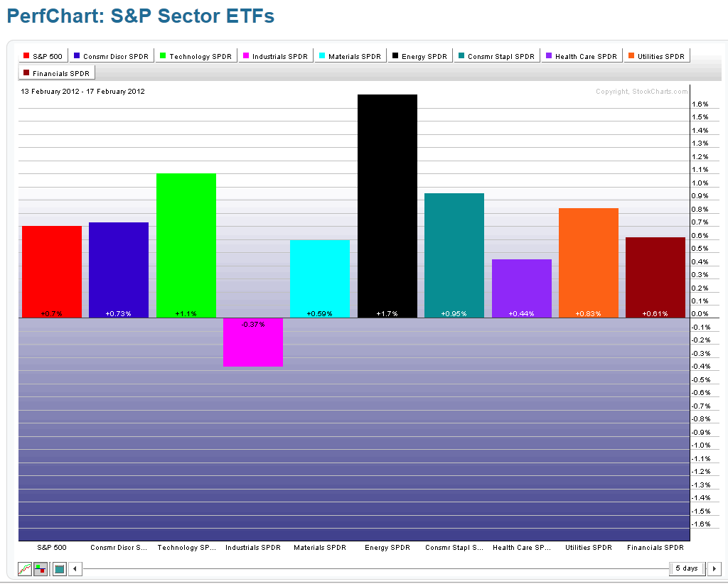The height and width of the screenshot is (584, 728).
Task: Click the PerfChart: S&P Sector ETFs title
Action: (x=141, y=16)
